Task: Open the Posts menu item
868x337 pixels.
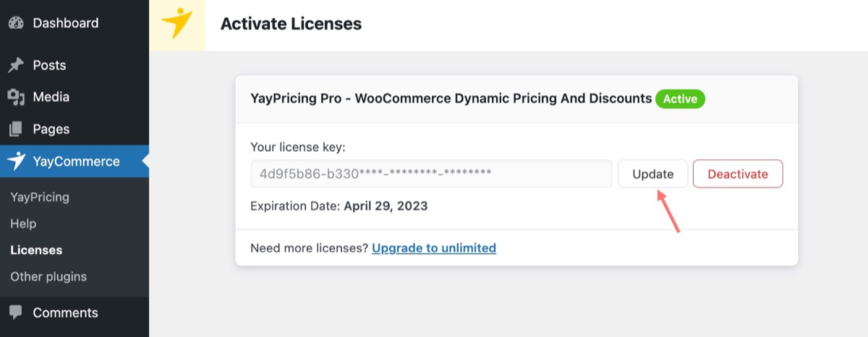Action: tap(49, 65)
